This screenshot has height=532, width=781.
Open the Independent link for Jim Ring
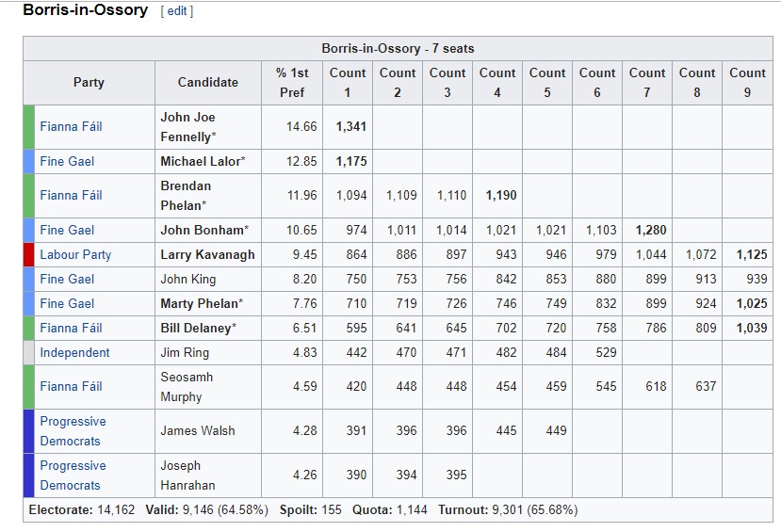click(74, 353)
